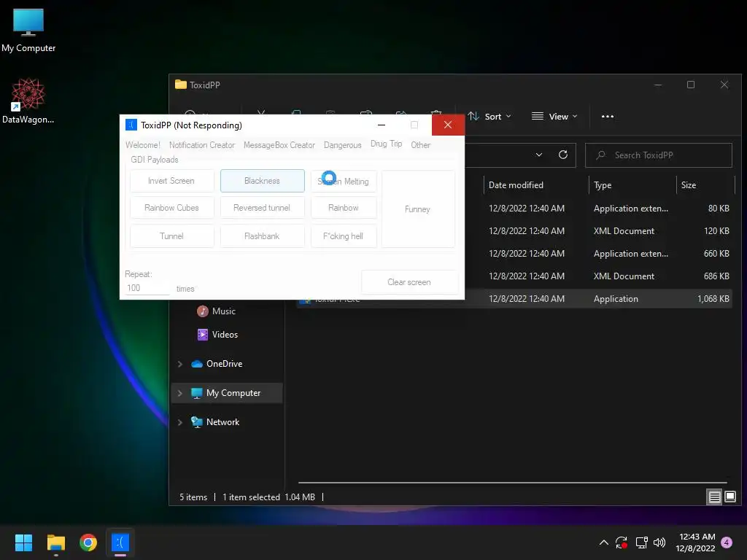Click the Rainbow Cubes payload button
The width and height of the screenshot is (747, 560).
click(171, 208)
